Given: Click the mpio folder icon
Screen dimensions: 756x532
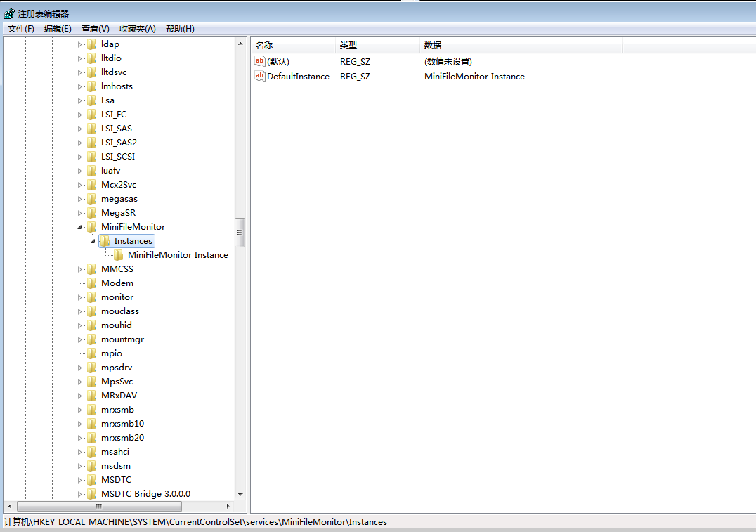Looking at the screenshot, I should pos(91,353).
